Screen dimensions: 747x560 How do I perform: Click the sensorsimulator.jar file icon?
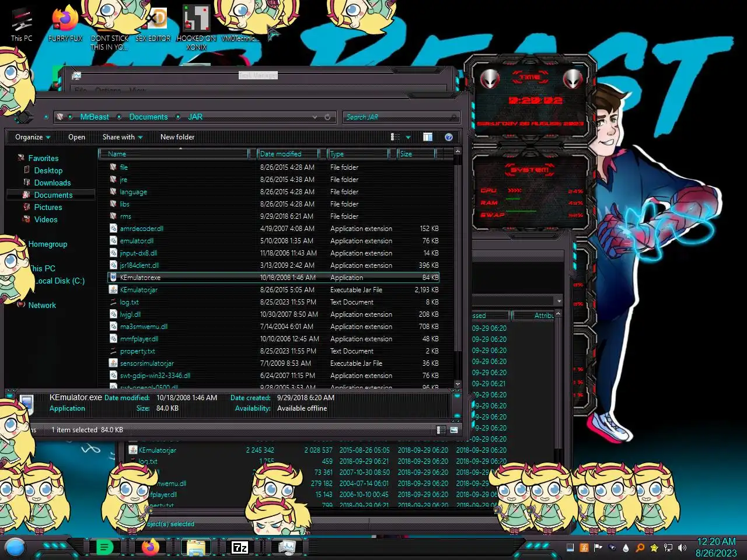pos(114,363)
